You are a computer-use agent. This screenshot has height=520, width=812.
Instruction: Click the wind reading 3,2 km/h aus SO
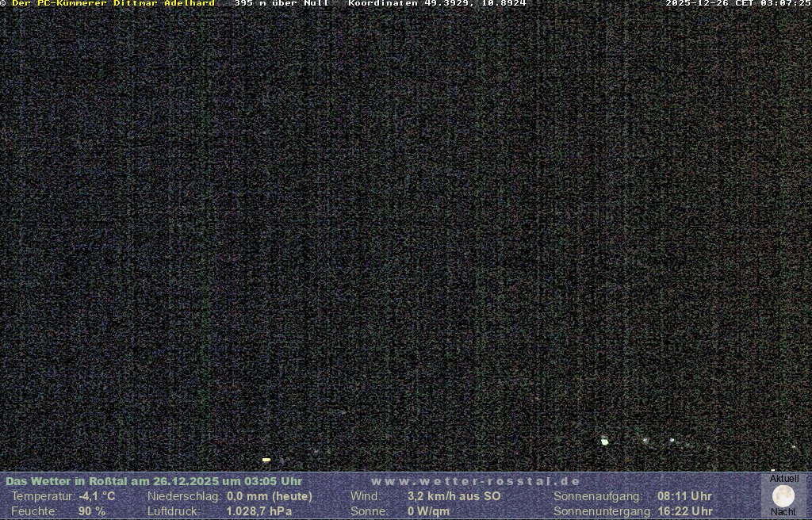[x=454, y=496]
